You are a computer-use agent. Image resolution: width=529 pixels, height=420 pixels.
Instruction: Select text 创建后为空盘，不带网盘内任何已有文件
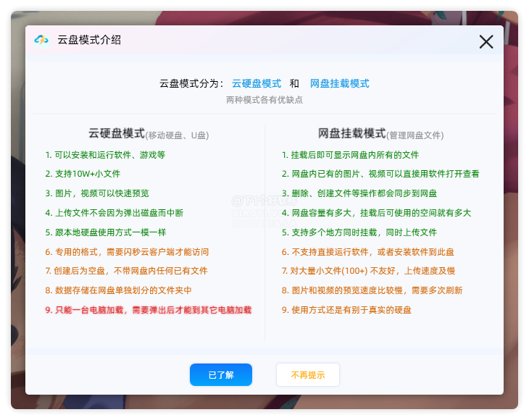130,271
